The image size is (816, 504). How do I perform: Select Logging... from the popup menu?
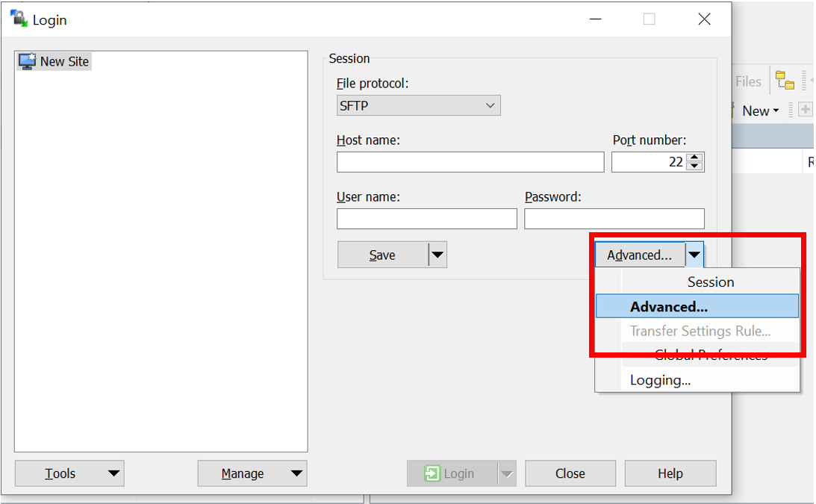click(660, 380)
